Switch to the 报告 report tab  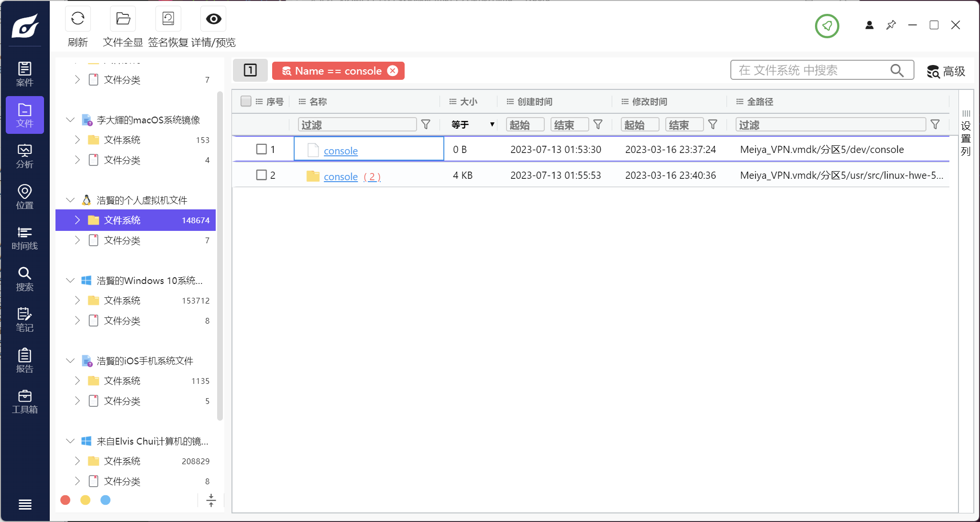24,360
